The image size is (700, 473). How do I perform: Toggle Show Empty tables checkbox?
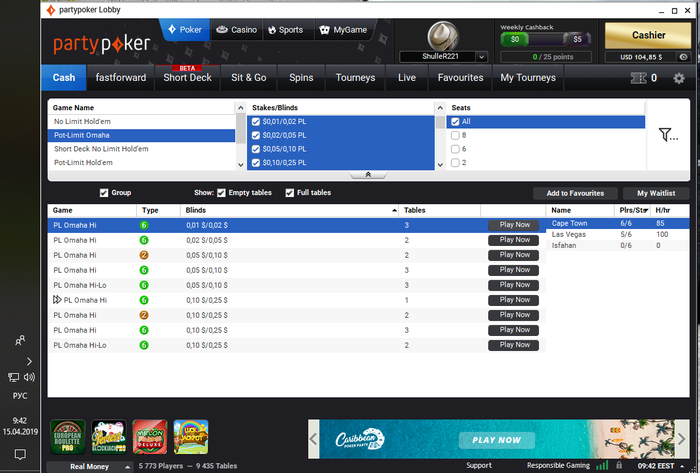point(221,193)
